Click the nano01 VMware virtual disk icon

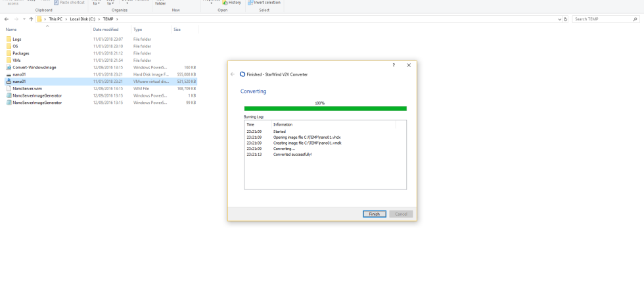(x=9, y=82)
